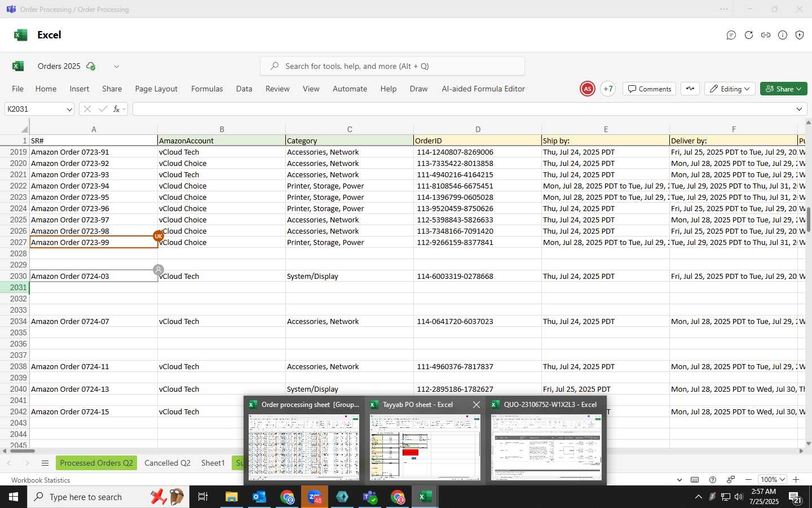Select row 2031 header
The height and width of the screenshot is (508, 812).
(15, 287)
